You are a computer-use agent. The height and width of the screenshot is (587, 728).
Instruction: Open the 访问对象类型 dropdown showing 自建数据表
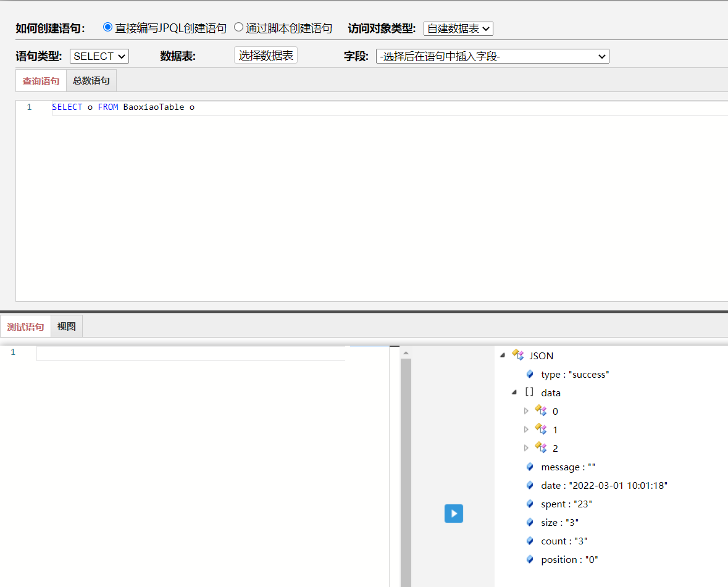point(458,29)
